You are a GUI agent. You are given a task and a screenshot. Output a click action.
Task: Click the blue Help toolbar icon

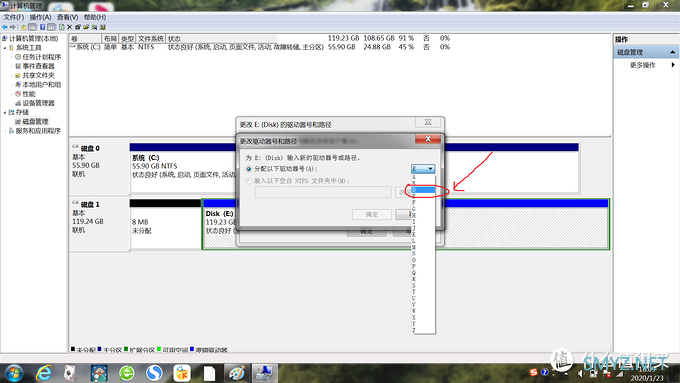pyautogui.click(x=42, y=27)
